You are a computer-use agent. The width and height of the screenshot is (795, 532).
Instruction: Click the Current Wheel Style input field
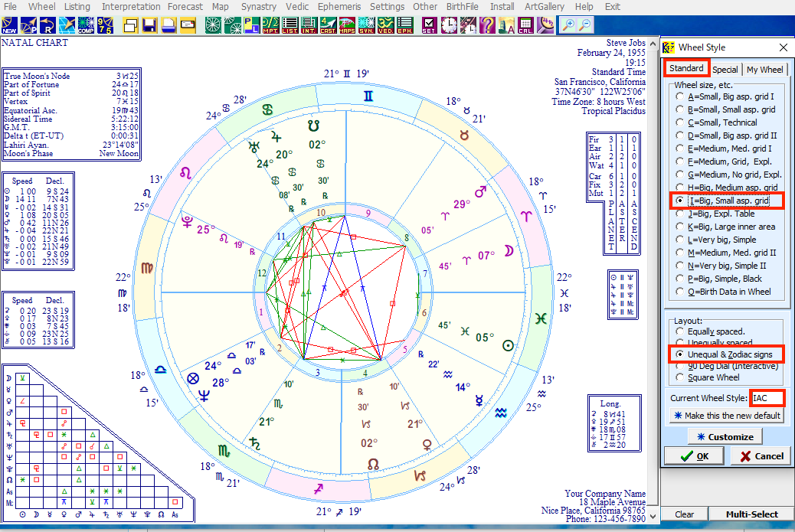[767, 398]
